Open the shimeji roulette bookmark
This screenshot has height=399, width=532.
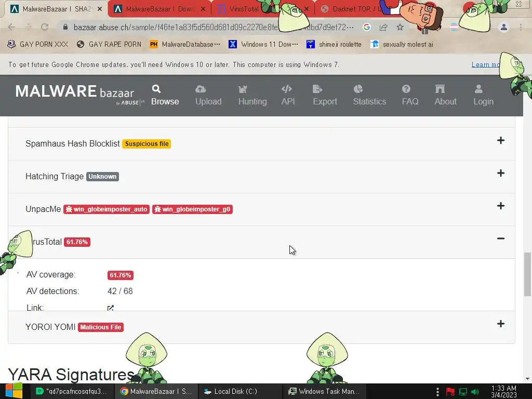334,44
